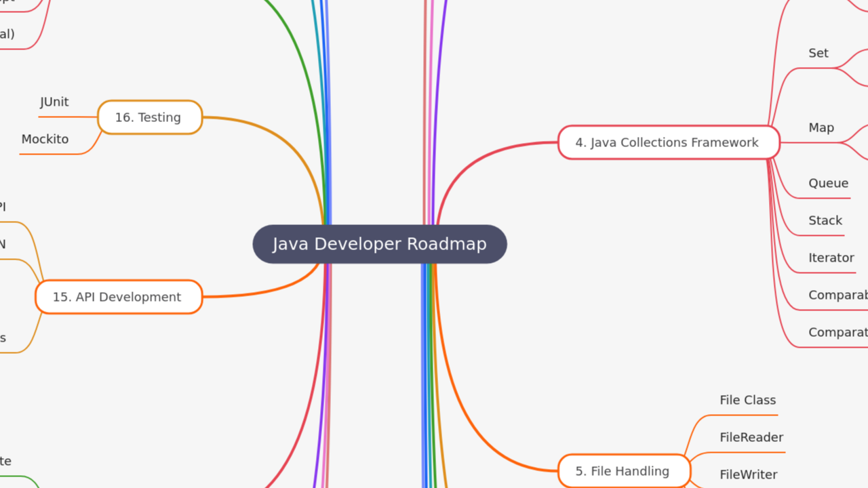This screenshot has height=488, width=868.
Task: Collapse the 4. Java Collections Framework branch
Action: tap(668, 142)
